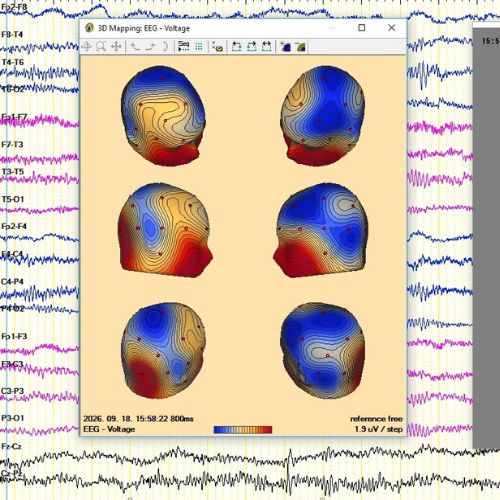The width and height of the screenshot is (500, 500).
Task: Select the Fp1-F7 channel label
Action: (14, 117)
